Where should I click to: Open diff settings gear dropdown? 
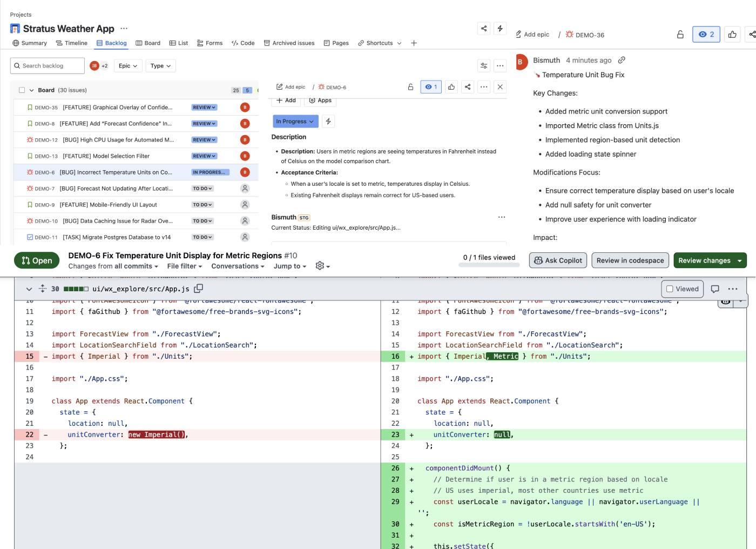322,266
